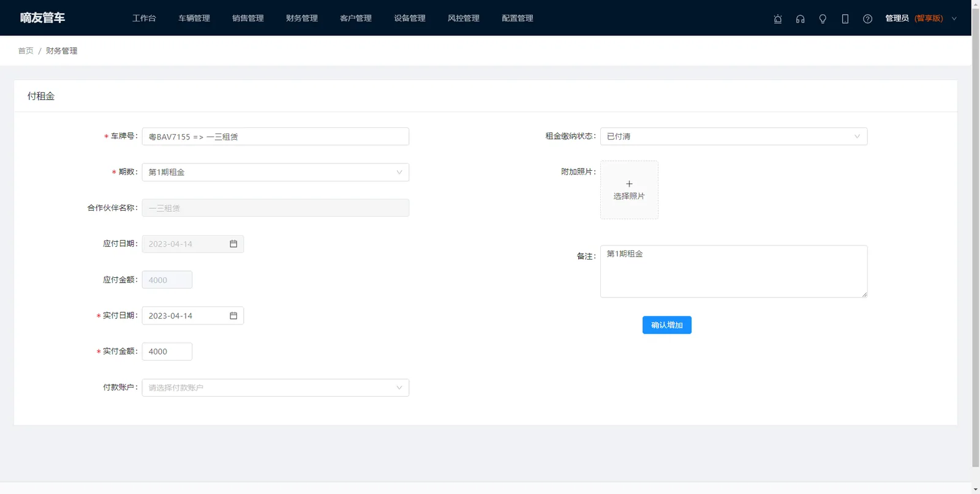
Task: Click the headset customer service icon
Action: point(800,18)
